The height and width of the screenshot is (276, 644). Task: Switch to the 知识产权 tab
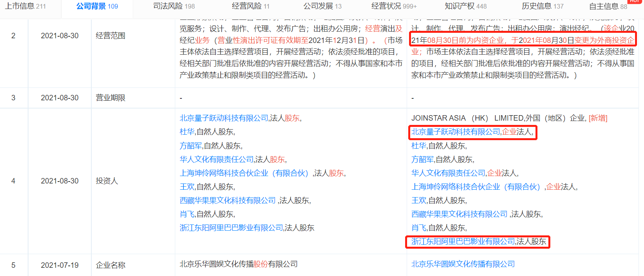click(466, 6)
